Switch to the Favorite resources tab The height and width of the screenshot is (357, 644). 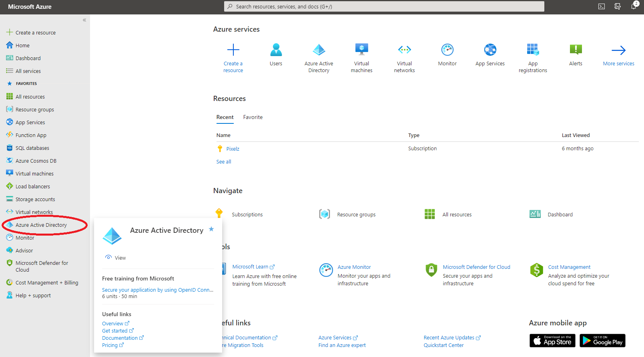(253, 117)
